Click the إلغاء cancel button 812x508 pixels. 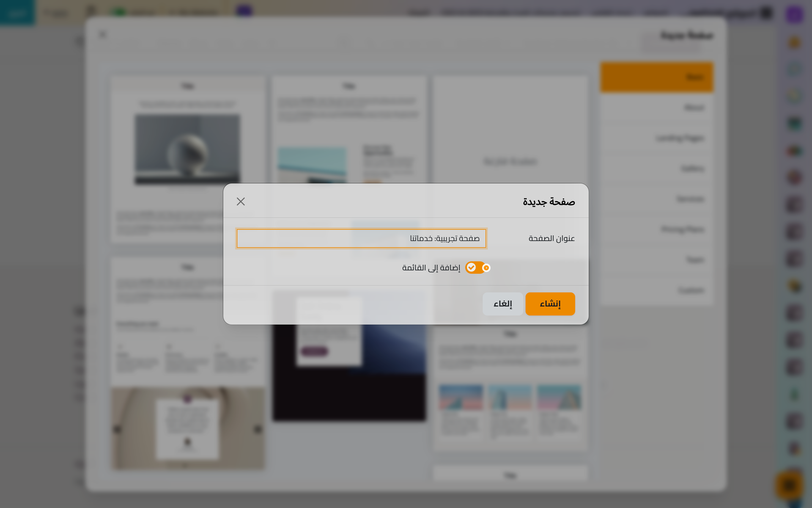503,304
